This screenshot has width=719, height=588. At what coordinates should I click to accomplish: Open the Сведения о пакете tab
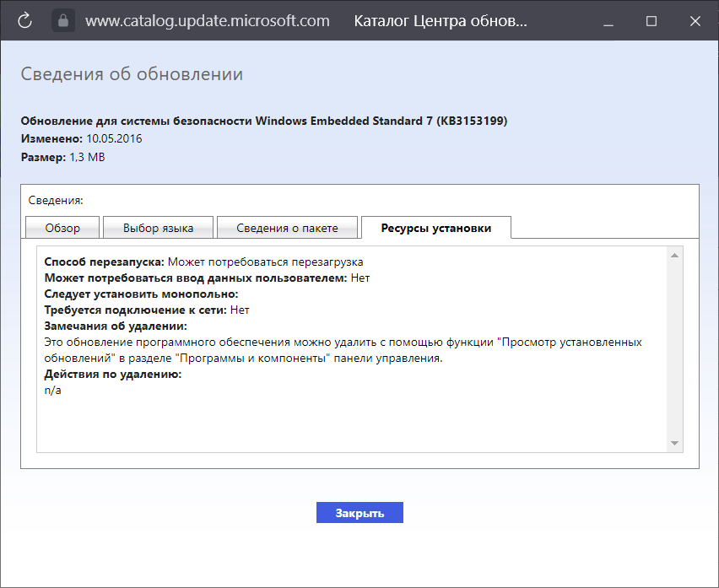[x=287, y=228]
